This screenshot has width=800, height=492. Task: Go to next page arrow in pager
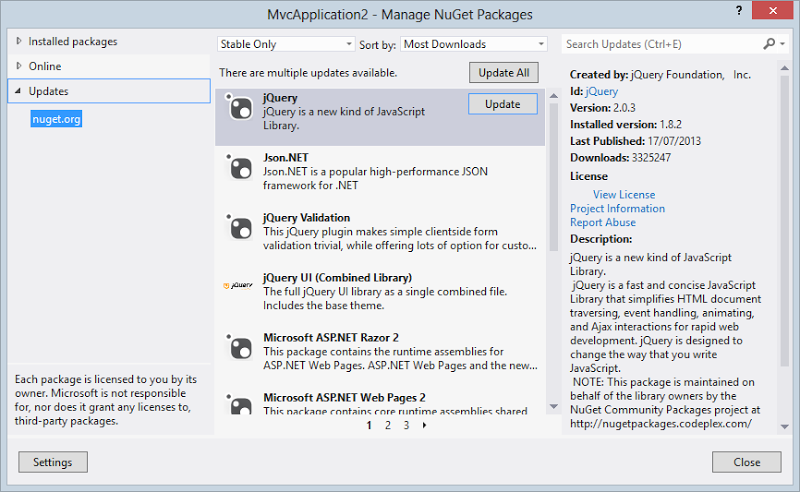424,425
